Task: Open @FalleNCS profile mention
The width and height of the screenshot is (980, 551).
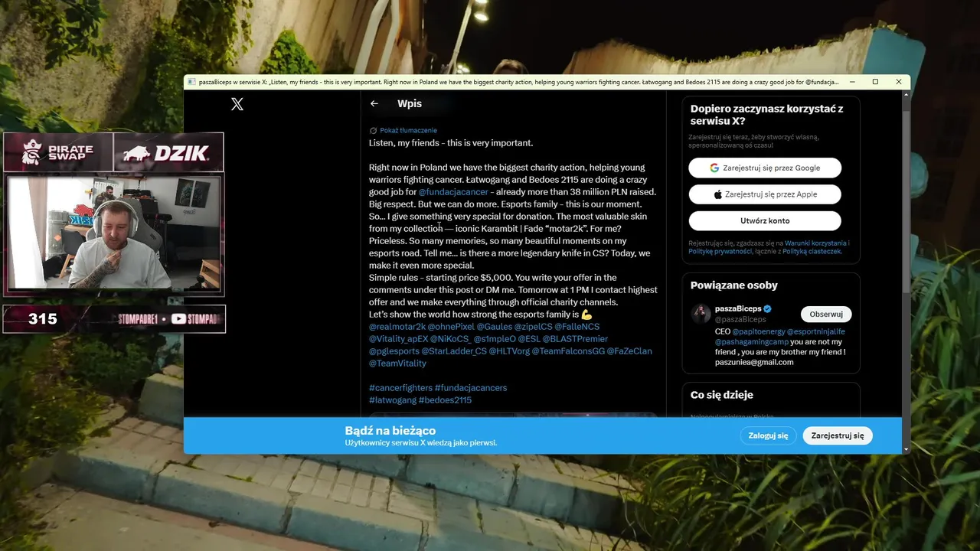Action: [x=577, y=327]
